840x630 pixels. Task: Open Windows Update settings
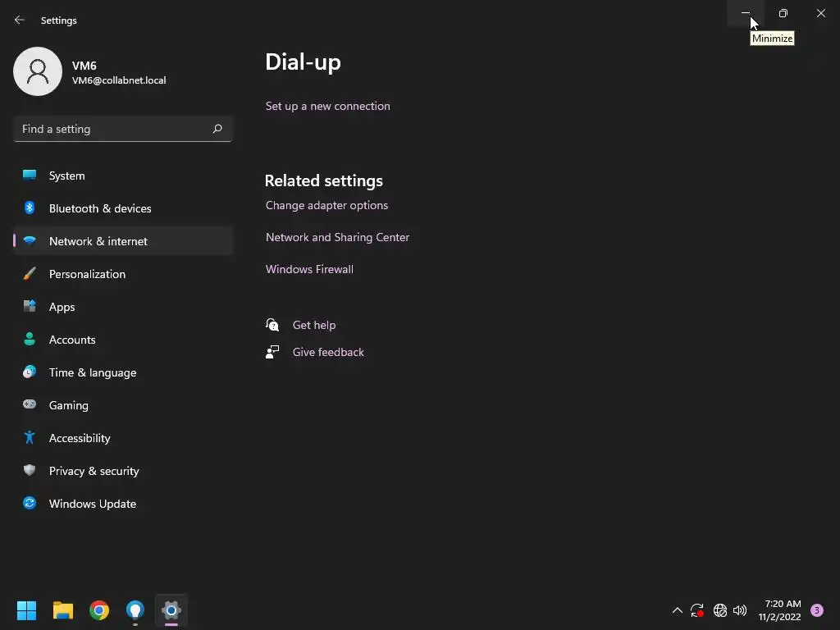pyautogui.click(x=123, y=504)
